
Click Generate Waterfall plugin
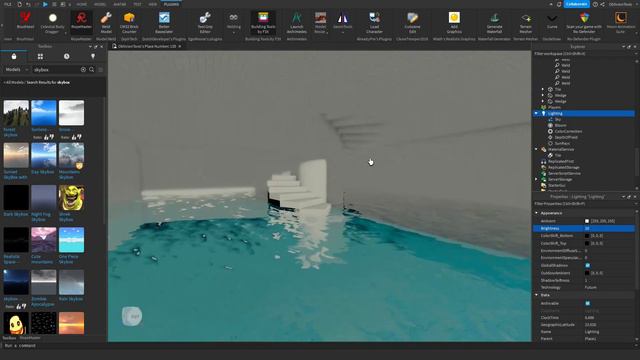[x=494, y=22]
